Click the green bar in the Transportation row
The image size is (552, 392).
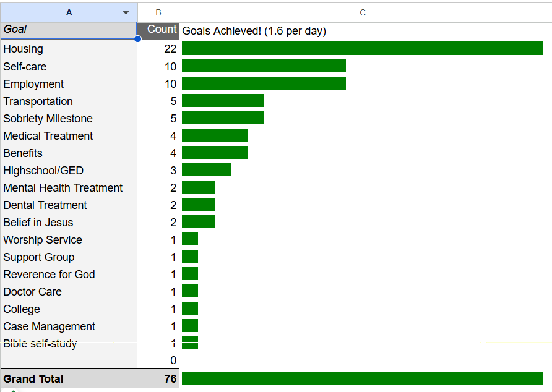(223, 100)
